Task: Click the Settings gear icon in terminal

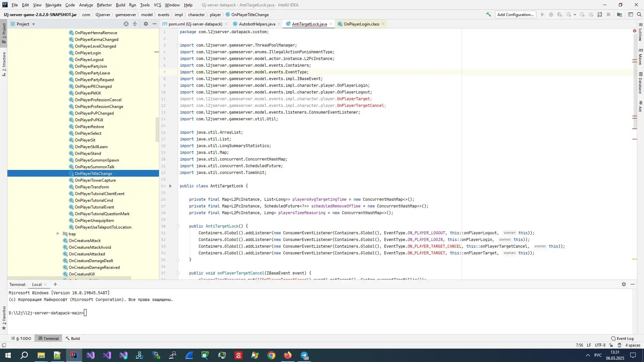Action: point(624,284)
